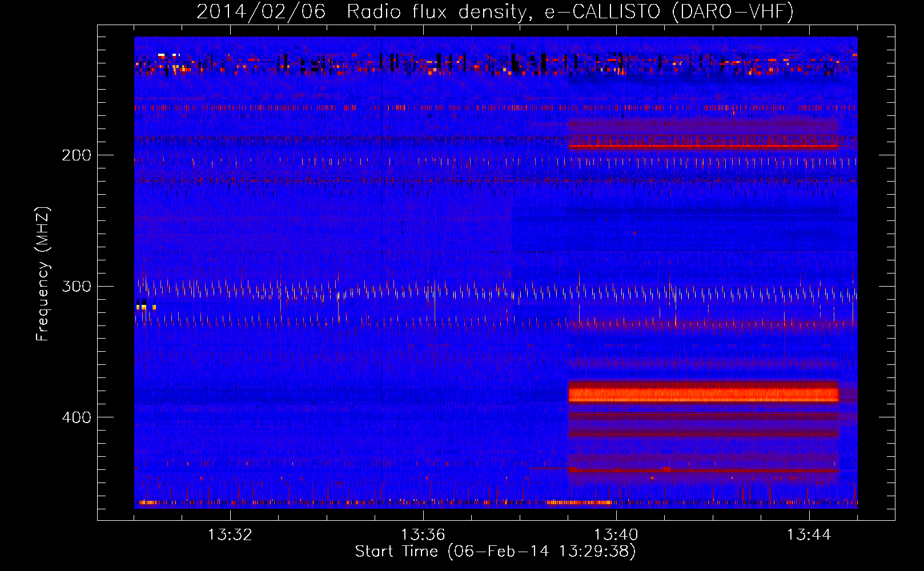Click the 400 frequency tick label
The height and width of the screenshot is (571, 924).
pos(77,417)
